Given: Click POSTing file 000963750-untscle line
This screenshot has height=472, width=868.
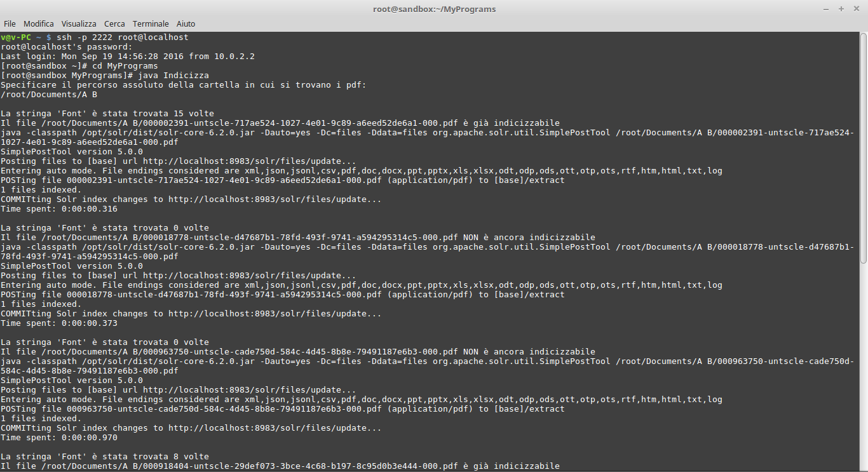Looking at the screenshot, I should (283, 409).
